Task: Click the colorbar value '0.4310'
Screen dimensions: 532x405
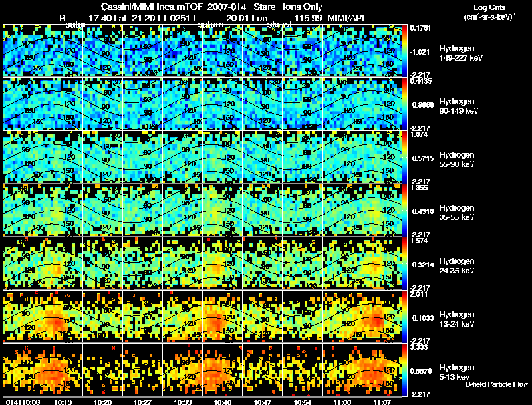Action: coord(423,211)
